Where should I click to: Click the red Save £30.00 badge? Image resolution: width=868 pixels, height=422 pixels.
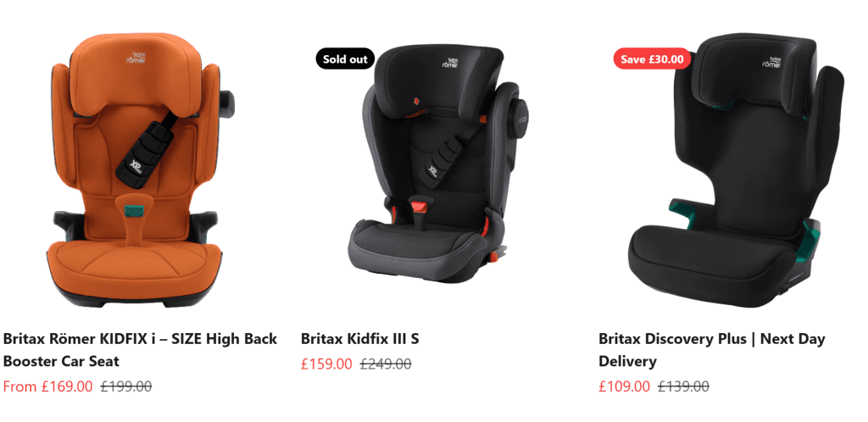point(652,59)
